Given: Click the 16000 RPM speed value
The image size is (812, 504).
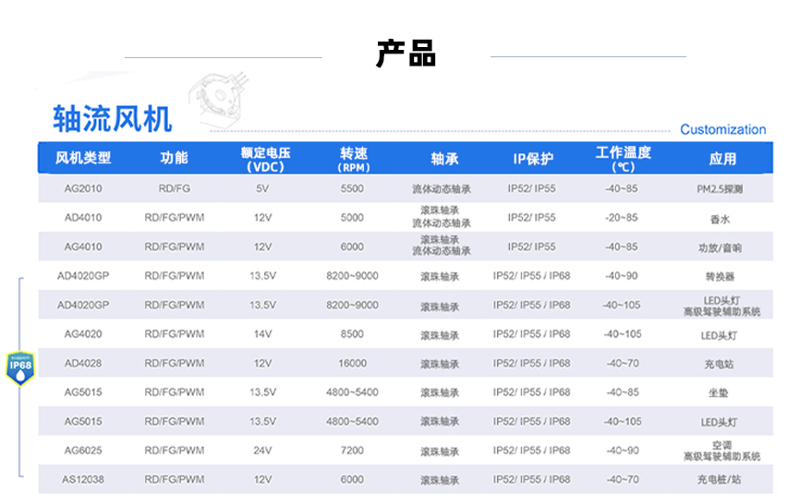Looking at the screenshot, I should coord(352,364).
